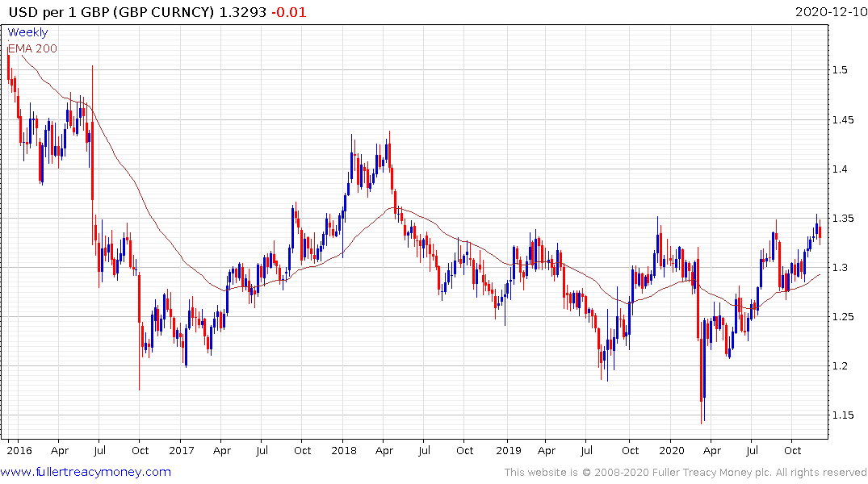Click the 1.3 price axis label
Image resolution: width=868 pixels, height=484 pixels.
pos(840,267)
